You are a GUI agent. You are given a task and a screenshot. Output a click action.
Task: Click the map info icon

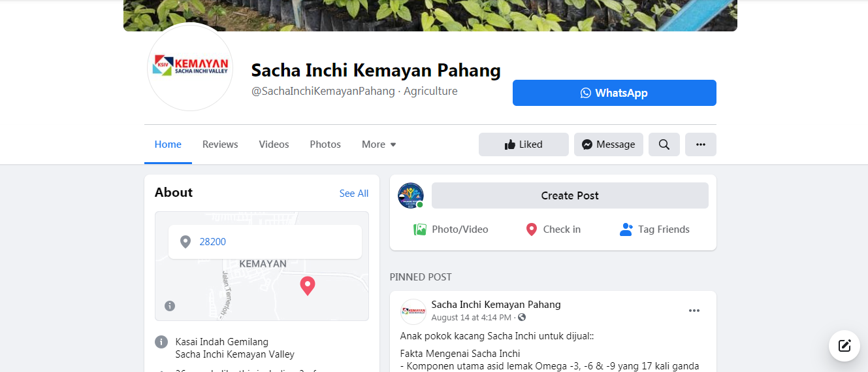point(170,306)
